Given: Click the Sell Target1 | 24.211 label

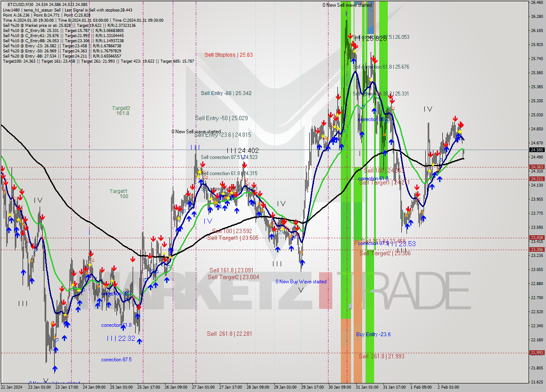Looking at the screenshot, I should click(x=385, y=183).
